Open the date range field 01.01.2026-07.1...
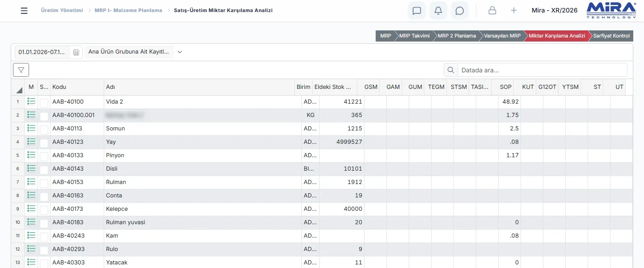 pyautogui.click(x=49, y=52)
